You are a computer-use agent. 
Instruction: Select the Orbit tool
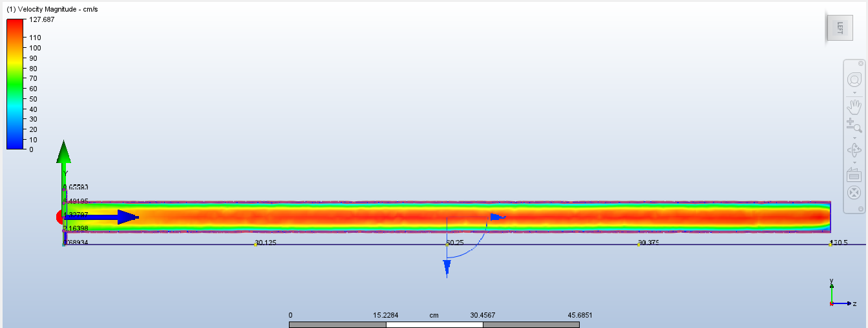coord(854,151)
